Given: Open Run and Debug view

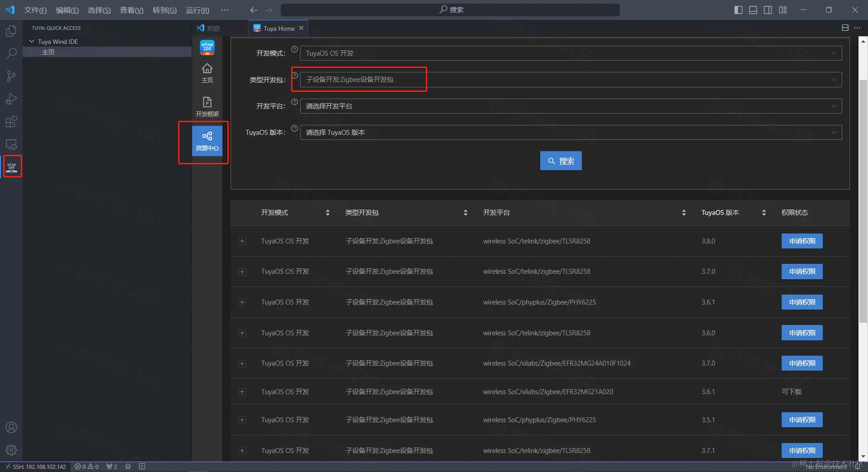Looking at the screenshot, I should point(11,99).
